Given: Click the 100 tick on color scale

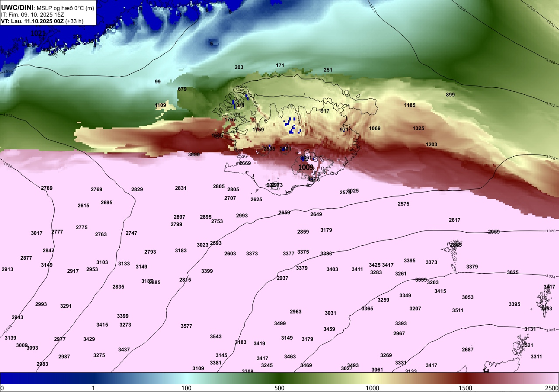Looking at the screenshot, I should coord(186,388).
